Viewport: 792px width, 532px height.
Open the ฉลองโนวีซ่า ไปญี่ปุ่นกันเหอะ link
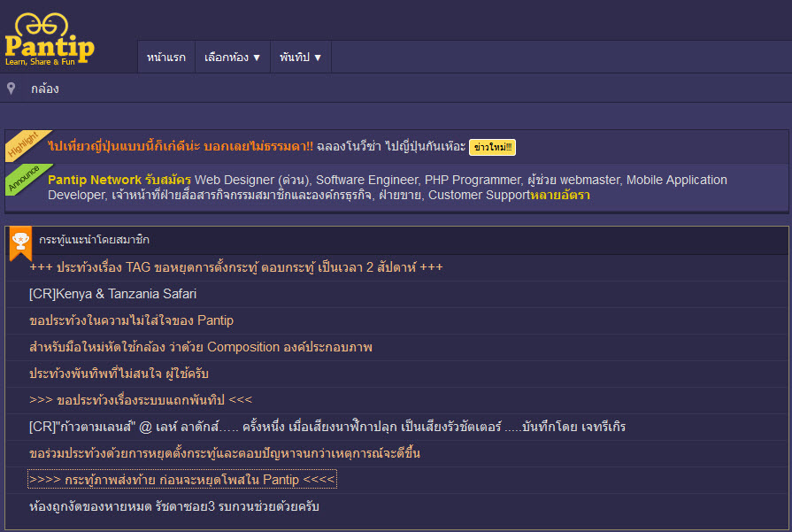click(391, 147)
